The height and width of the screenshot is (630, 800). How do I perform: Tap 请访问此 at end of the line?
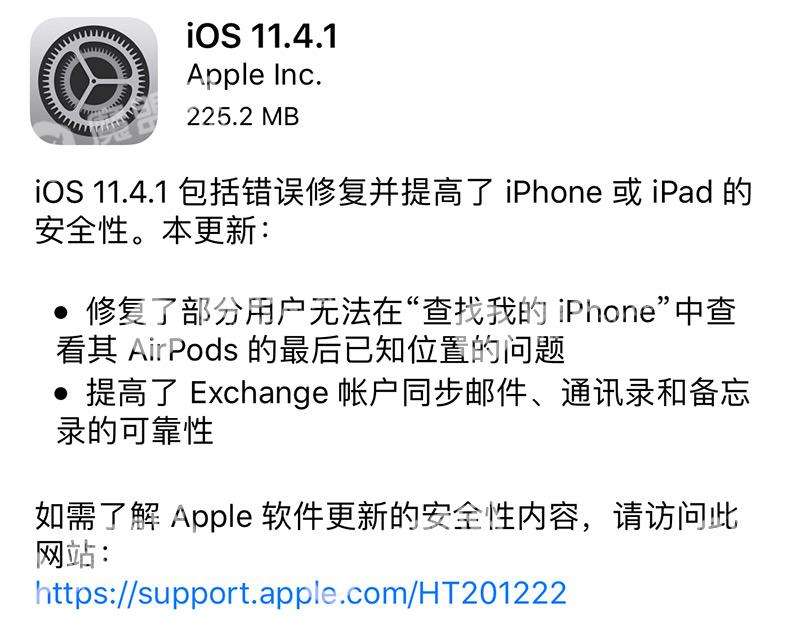click(x=676, y=516)
